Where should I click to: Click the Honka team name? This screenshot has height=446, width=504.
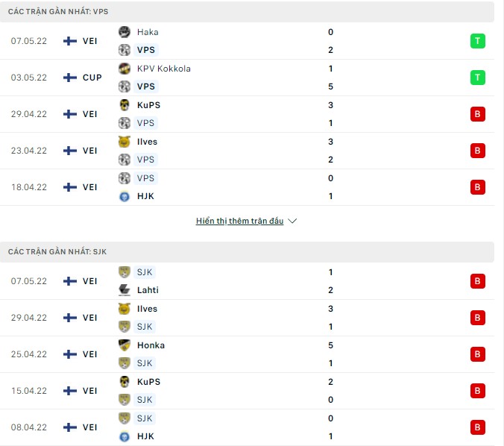[x=151, y=345]
